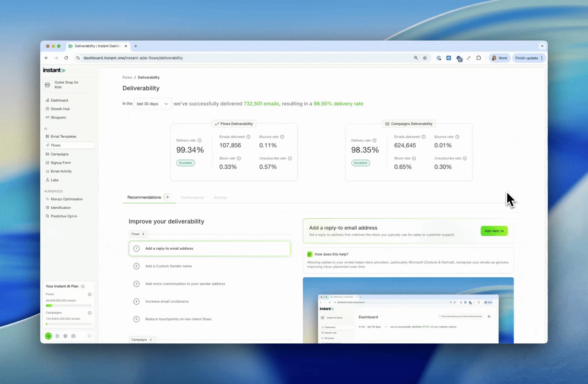The height and width of the screenshot is (384, 588).
Task: Bookmark this page with the star icon
Action: (425, 58)
